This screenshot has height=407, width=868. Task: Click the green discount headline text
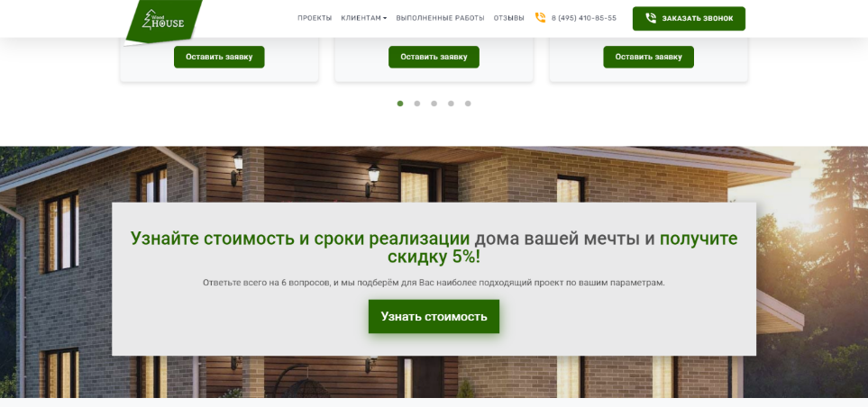(x=434, y=248)
